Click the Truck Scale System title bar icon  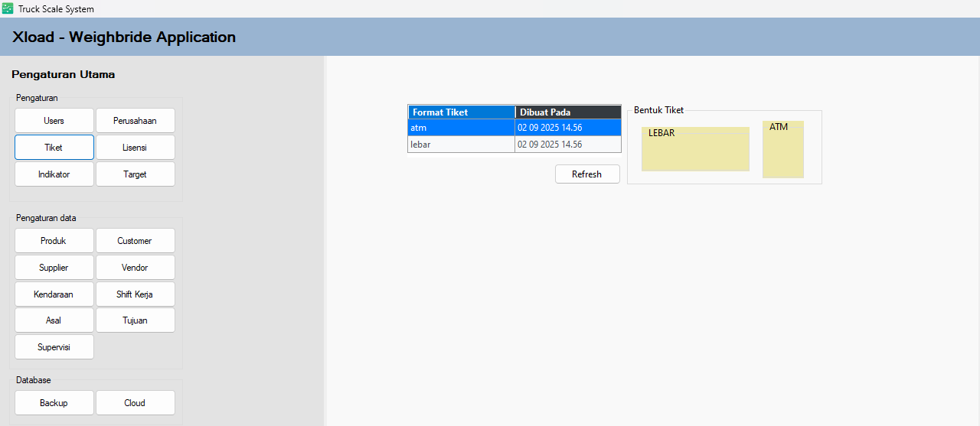(x=8, y=8)
